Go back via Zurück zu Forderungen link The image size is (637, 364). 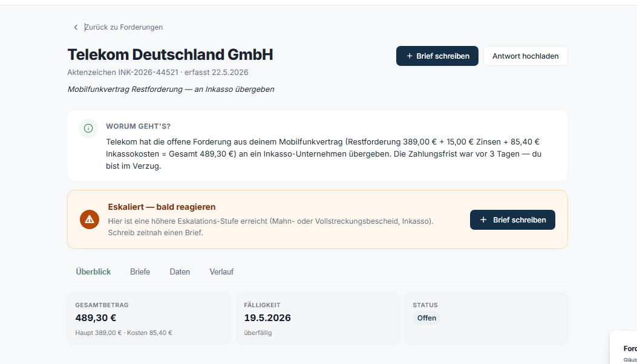tap(123, 27)
